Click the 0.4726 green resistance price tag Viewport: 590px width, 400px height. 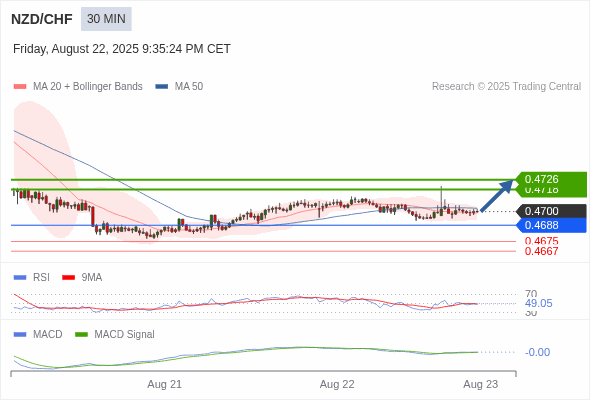point(551,179)
